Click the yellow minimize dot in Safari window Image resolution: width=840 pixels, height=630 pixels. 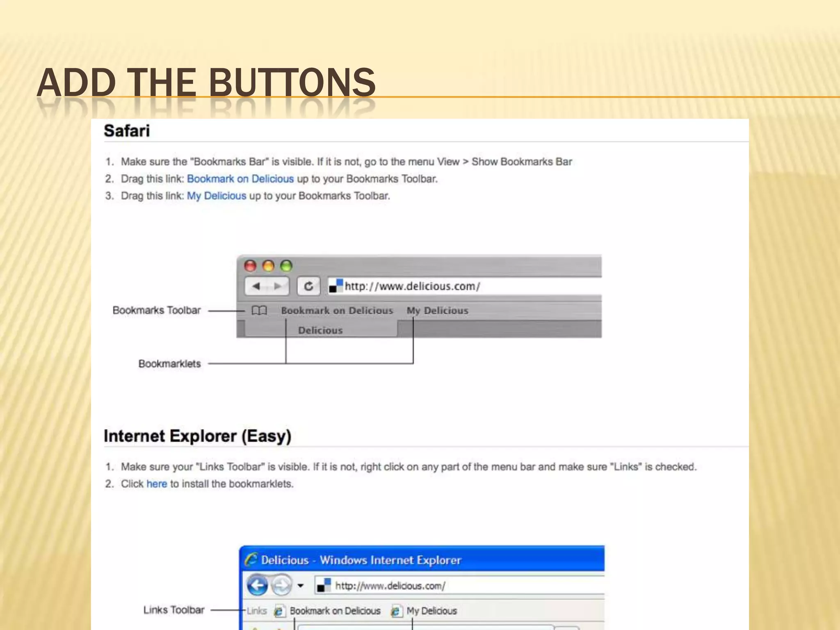268,266
